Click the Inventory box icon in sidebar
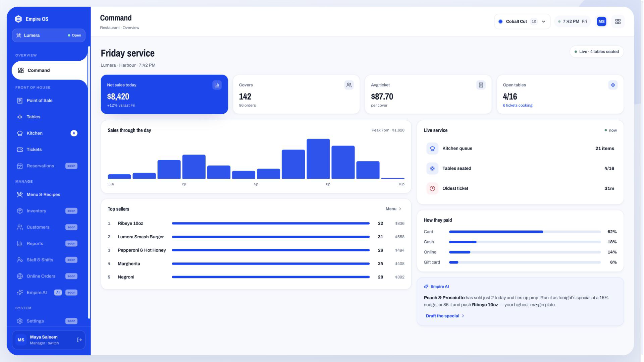Screen dimensions: 644x362 (20, 211)
